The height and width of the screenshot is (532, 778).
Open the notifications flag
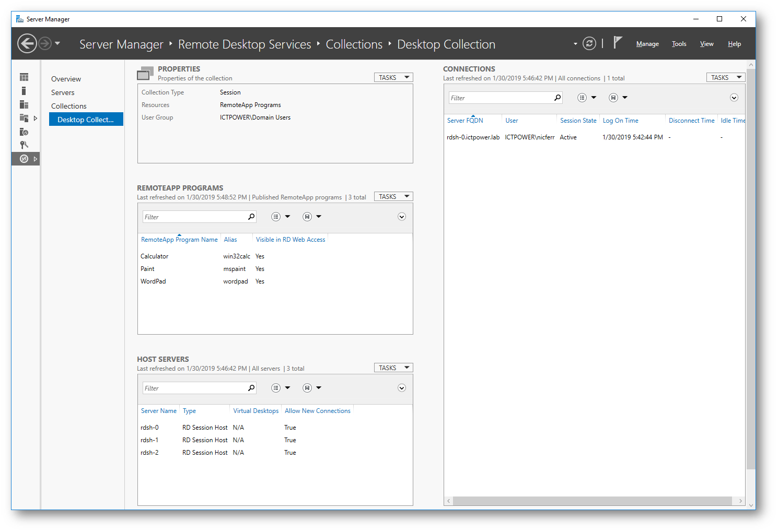click(618, 43)
